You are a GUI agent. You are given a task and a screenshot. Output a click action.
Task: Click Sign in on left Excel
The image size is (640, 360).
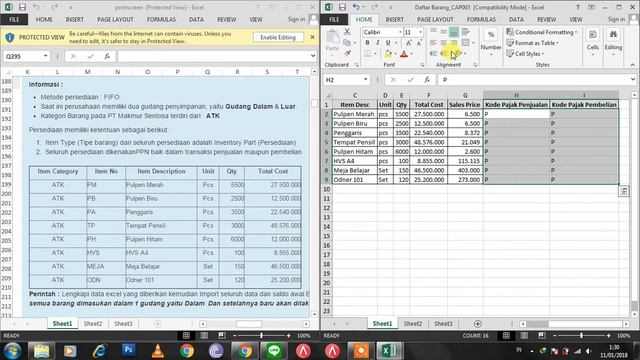pyautogui.click(x=296, y=19)
